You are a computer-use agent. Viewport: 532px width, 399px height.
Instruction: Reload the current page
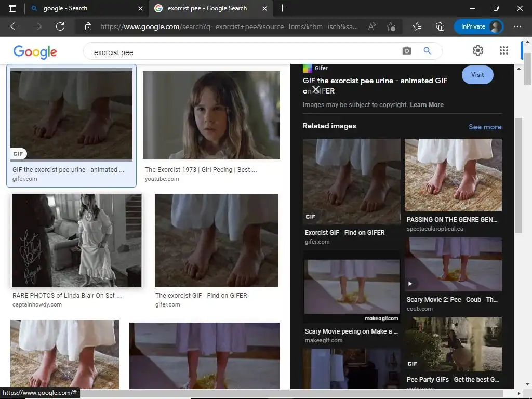pyautogui.click(x=60, y=26)
